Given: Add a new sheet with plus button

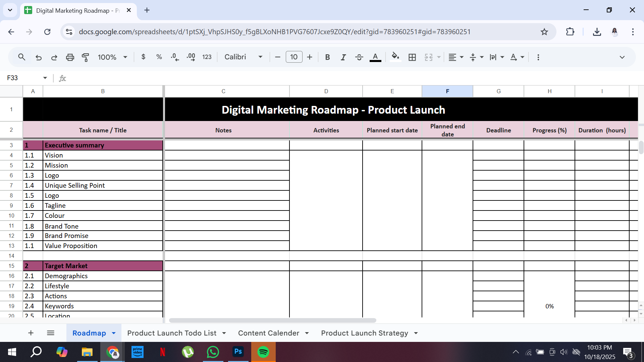Looking at the screenshot, I should [31, 333].
